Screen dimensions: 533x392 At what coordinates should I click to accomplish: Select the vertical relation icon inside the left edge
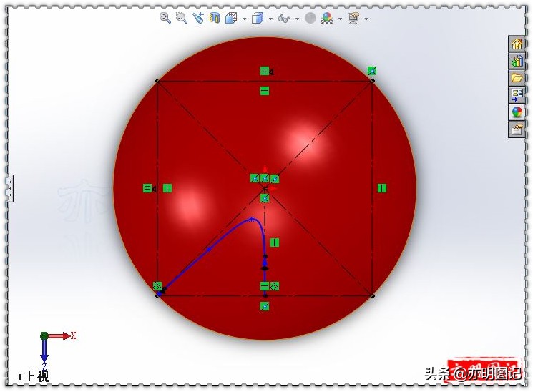click(167, 188)
